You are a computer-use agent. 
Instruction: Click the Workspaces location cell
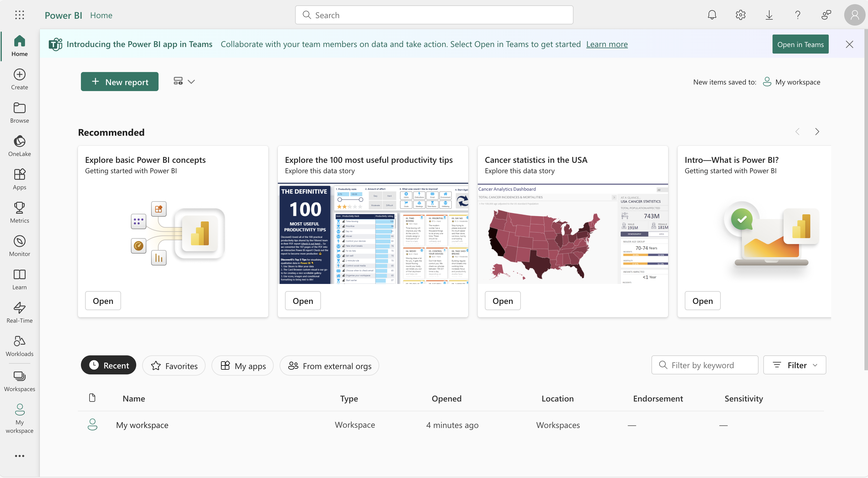[558, 425]
